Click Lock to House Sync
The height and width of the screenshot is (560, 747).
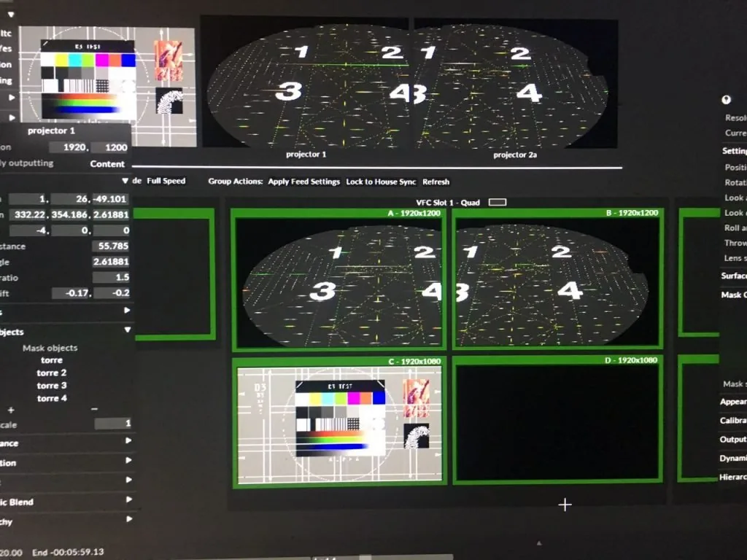381,182
